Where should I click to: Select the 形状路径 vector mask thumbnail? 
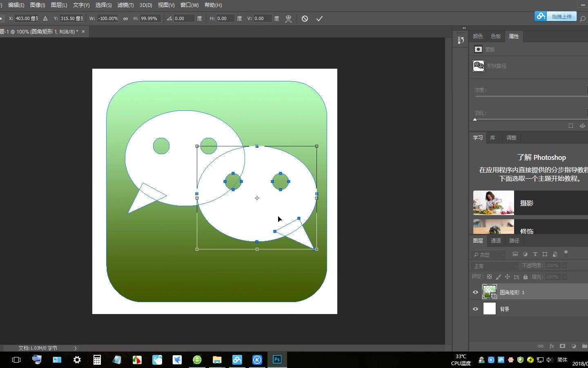click(479, 66)
